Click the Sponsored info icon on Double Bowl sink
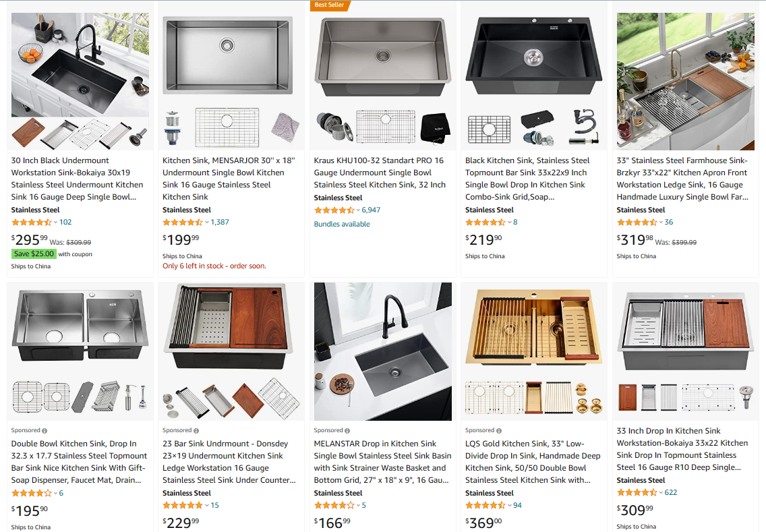The image size is (766, 532). pyautogui.click(x=45, y=431)
